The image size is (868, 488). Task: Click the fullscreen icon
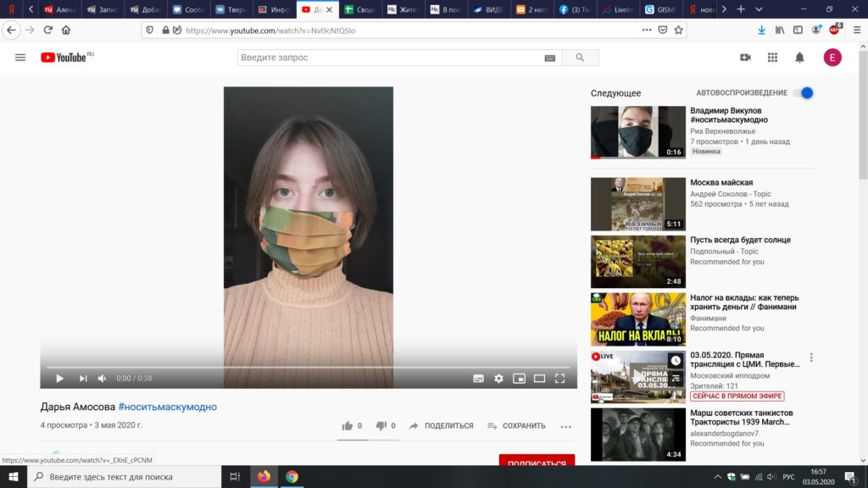click(559, 378)
